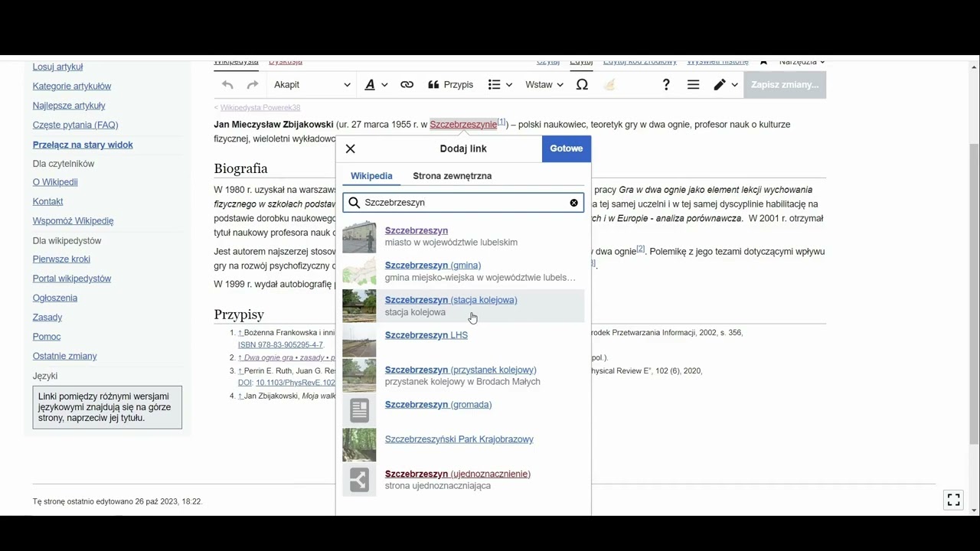
Task: Click the scrollbar down arrow
Action: pos(974,510)
